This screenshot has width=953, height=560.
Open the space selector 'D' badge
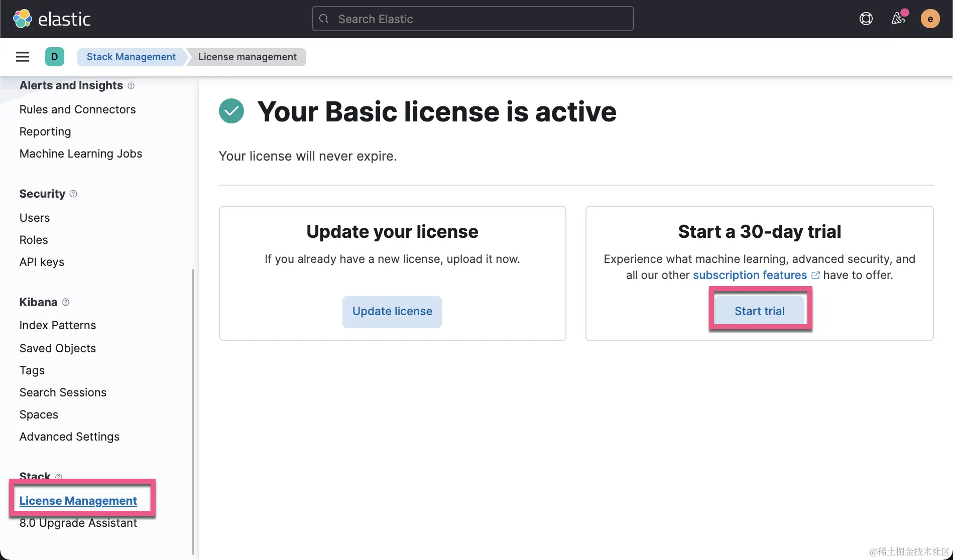pyautogui.click(x=55, y=57)
